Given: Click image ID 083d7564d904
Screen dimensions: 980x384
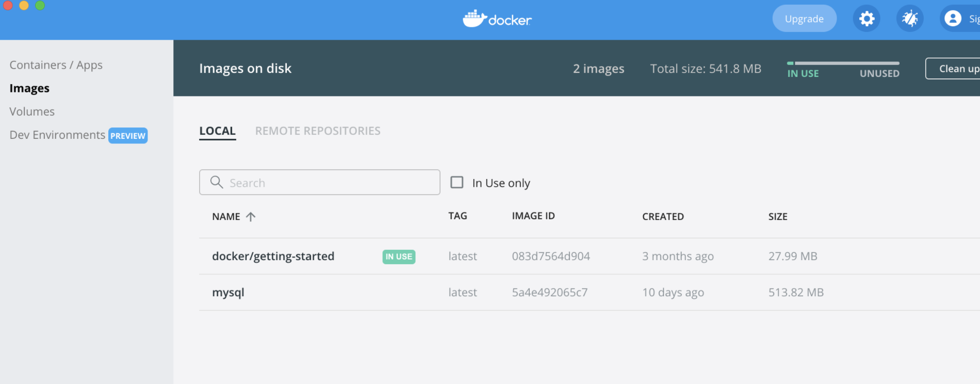Looking at the screenshot, I should pyautogui.click(x=551, y=257).
